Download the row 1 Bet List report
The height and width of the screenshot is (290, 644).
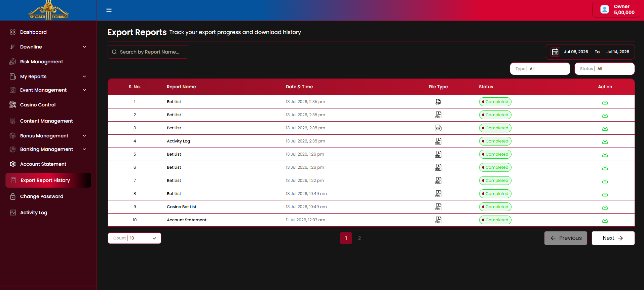[x=605, y=102]
